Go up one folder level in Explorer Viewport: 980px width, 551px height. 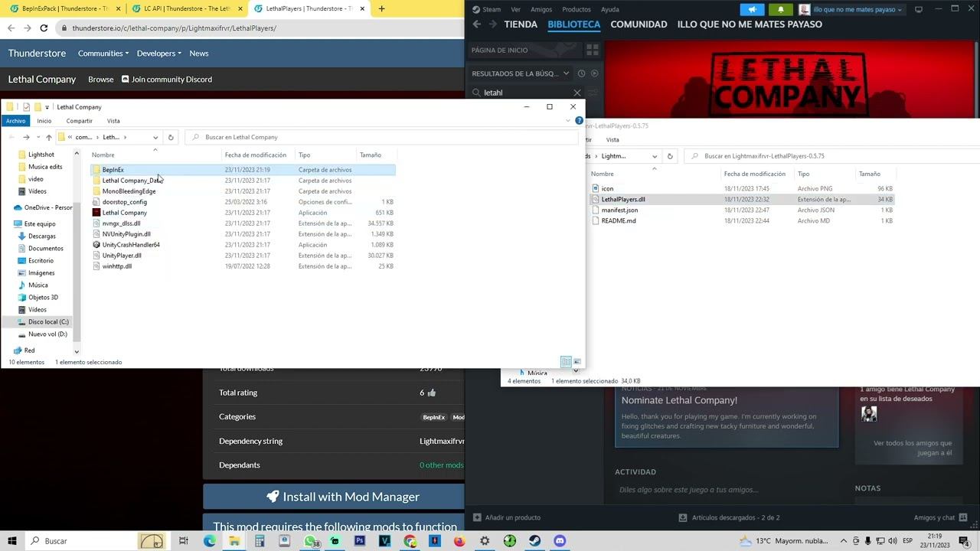(x=49, y=137)
